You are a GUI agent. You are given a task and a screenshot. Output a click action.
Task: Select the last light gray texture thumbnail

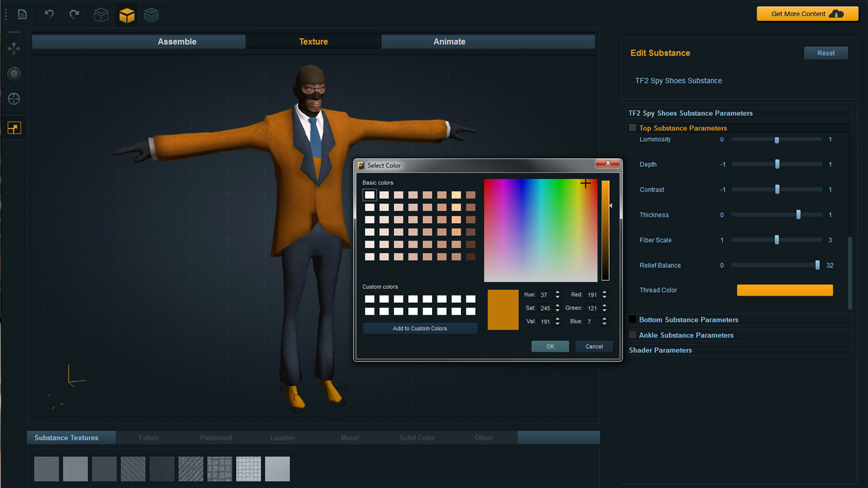click(277, 469)
